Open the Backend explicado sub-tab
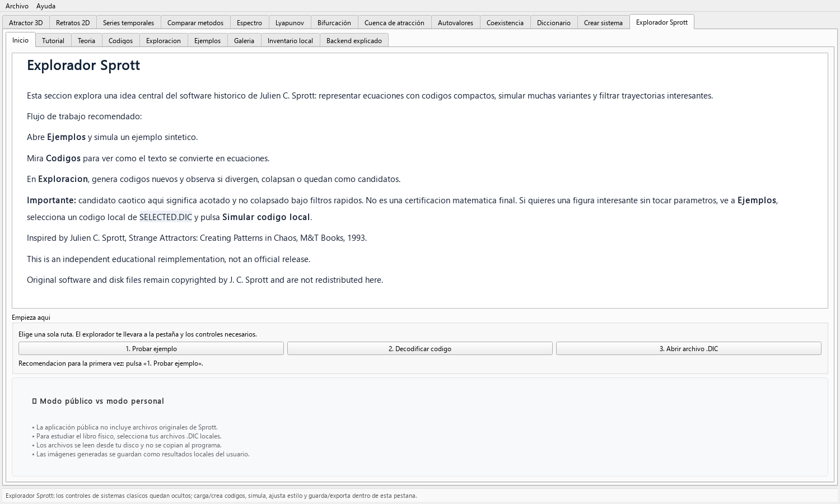This screenshot has width=840, height=504. [354, 41]
